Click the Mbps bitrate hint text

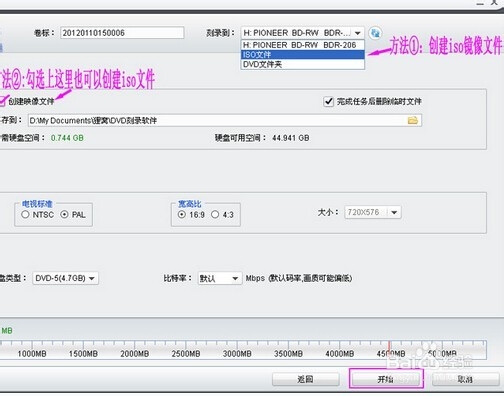click(299, 278)
